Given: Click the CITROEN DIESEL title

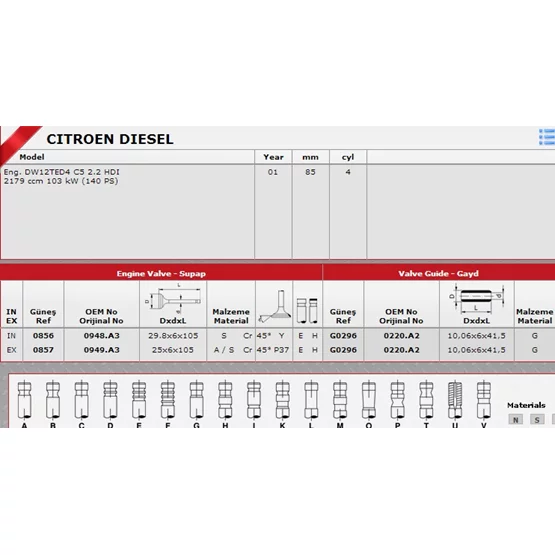Looking at the screenshot, I should coord(110,139).
